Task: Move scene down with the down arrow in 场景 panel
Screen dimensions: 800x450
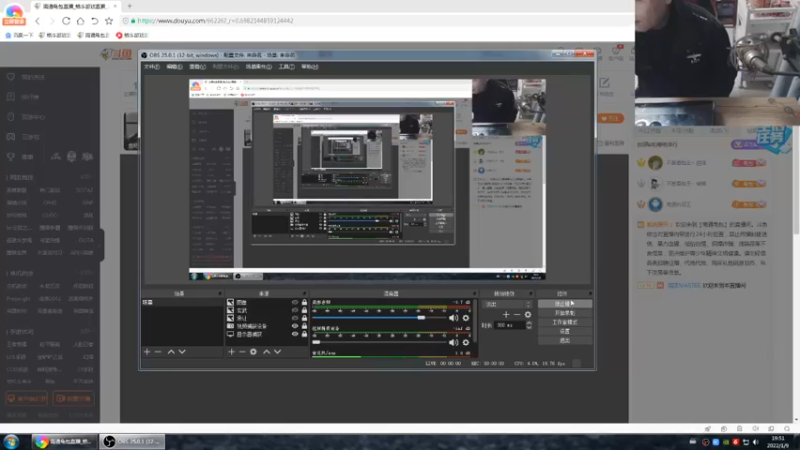Action: (182, 352)
